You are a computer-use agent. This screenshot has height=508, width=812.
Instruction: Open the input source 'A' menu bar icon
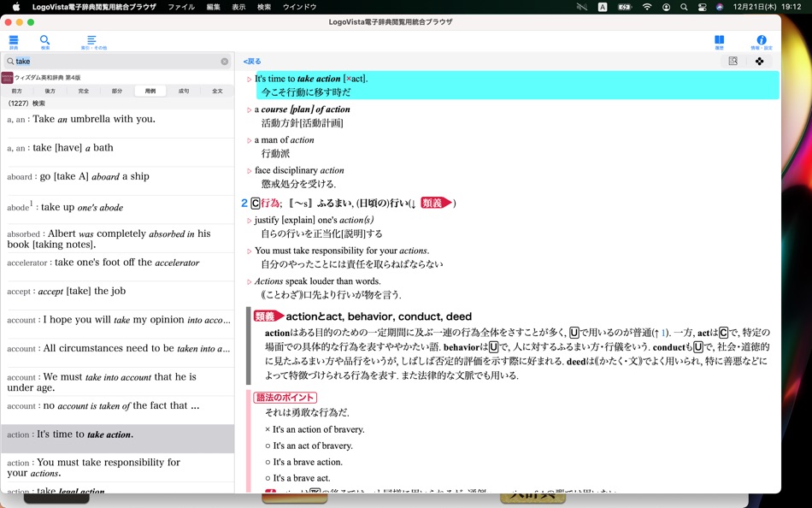point(603,7)
